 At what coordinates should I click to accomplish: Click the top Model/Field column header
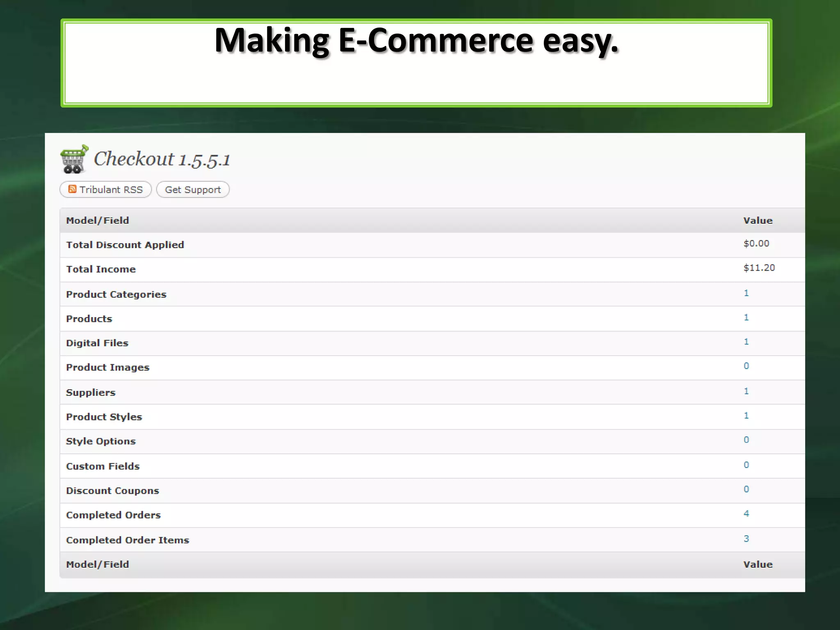point(98,221)
